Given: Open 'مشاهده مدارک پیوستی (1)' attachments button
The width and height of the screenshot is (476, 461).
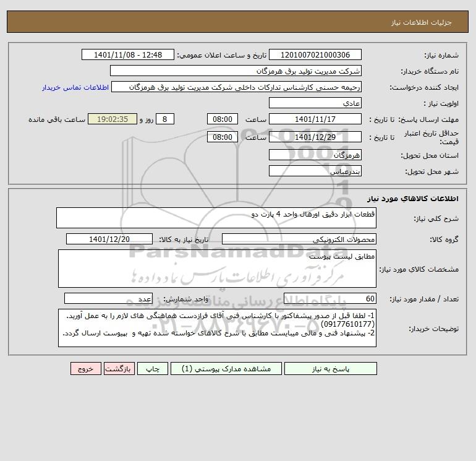Looking at the screenshot, I should tap(226, 369).
